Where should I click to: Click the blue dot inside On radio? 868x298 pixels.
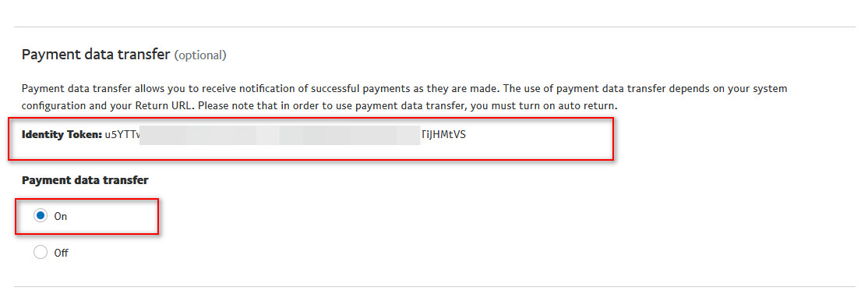[x=41, y=216]
